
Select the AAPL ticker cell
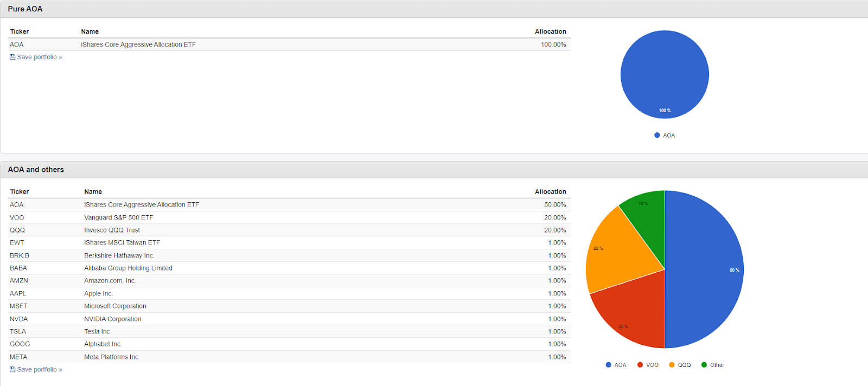(x=18, y=293)
